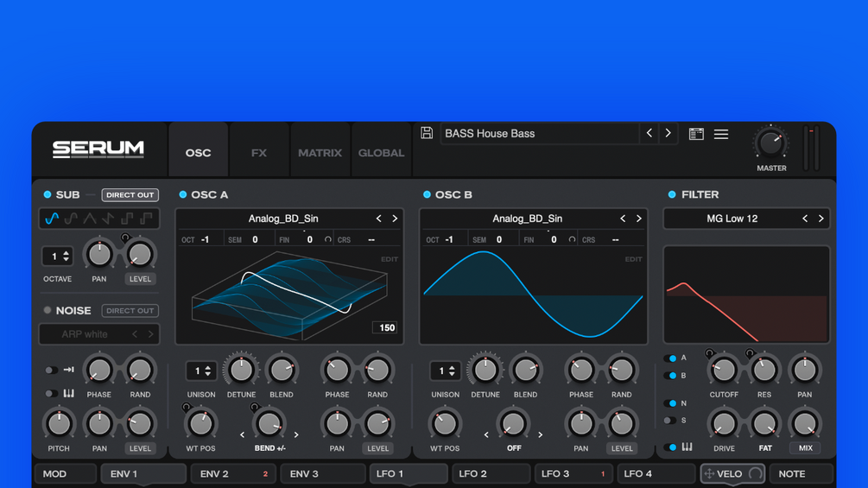
Task: Click the OSC A WT POS knob
Action: click(x=200, y=424)
